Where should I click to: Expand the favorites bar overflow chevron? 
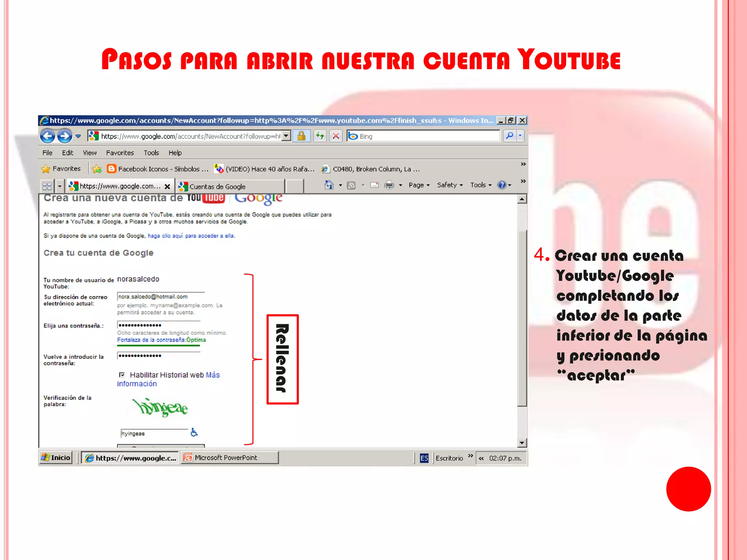tap(523, 164)
